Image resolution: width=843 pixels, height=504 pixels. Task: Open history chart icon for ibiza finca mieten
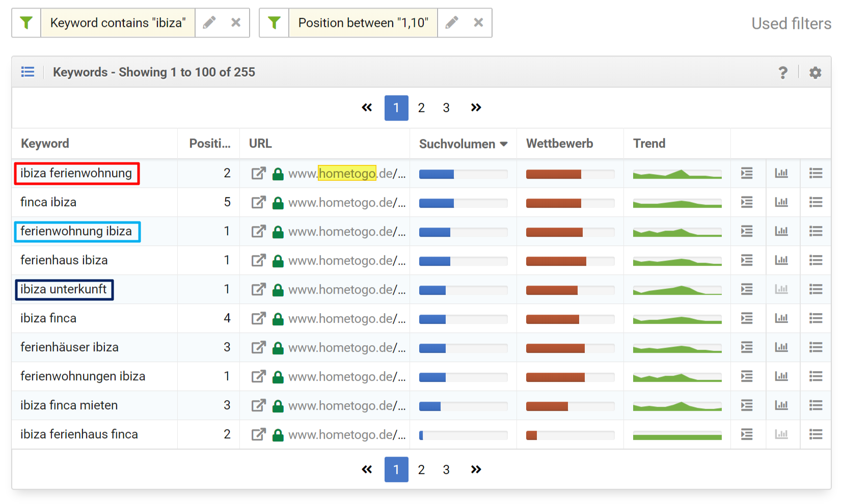click(781, 405)
